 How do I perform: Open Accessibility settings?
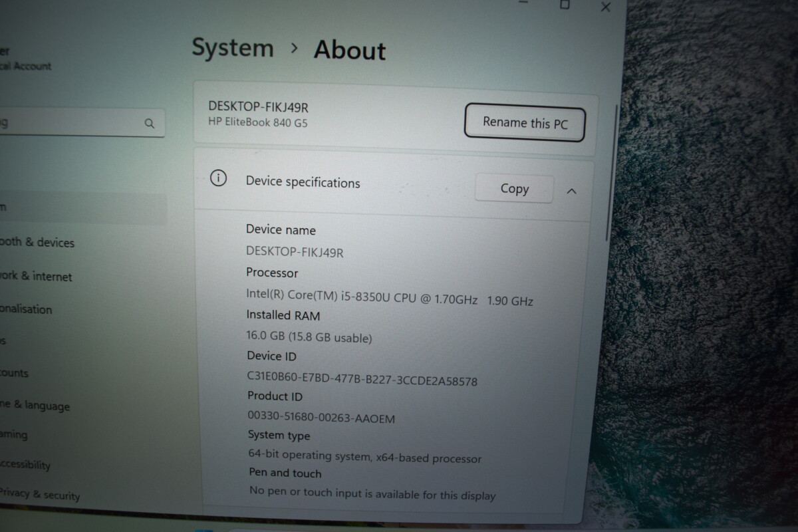click(25, 464)
